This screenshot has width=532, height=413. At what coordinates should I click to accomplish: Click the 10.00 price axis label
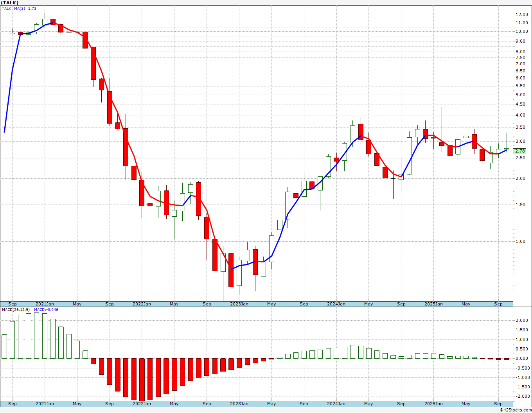pos(521,32)
